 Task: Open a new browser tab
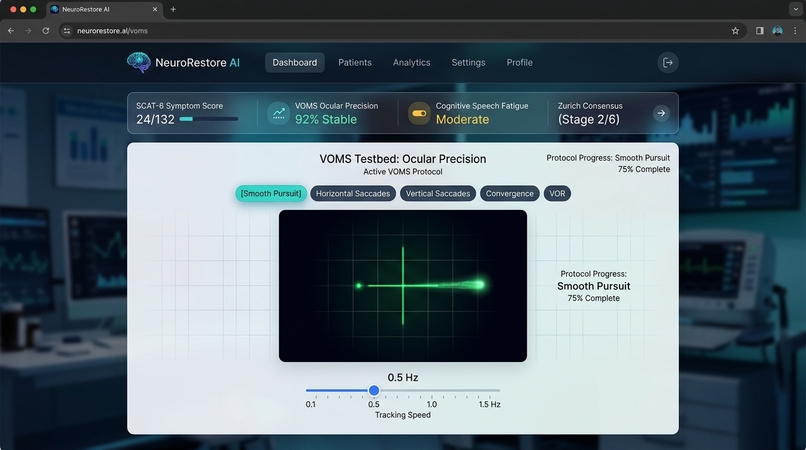pos(173,9)
